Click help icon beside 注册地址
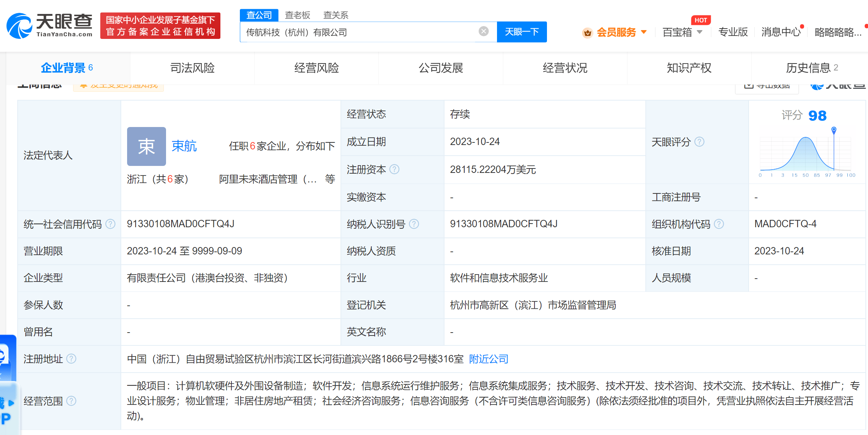The width and height of the screenshot is (868, 435). 71,359
